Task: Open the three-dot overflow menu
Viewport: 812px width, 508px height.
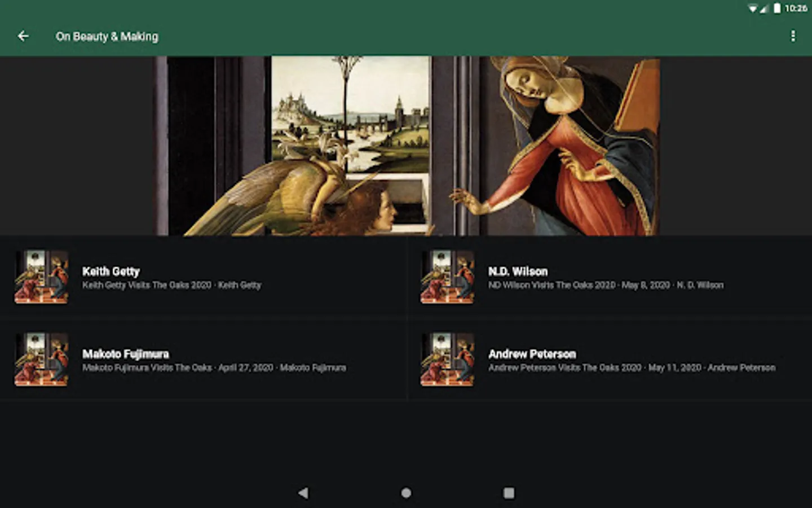Action: 793,36
